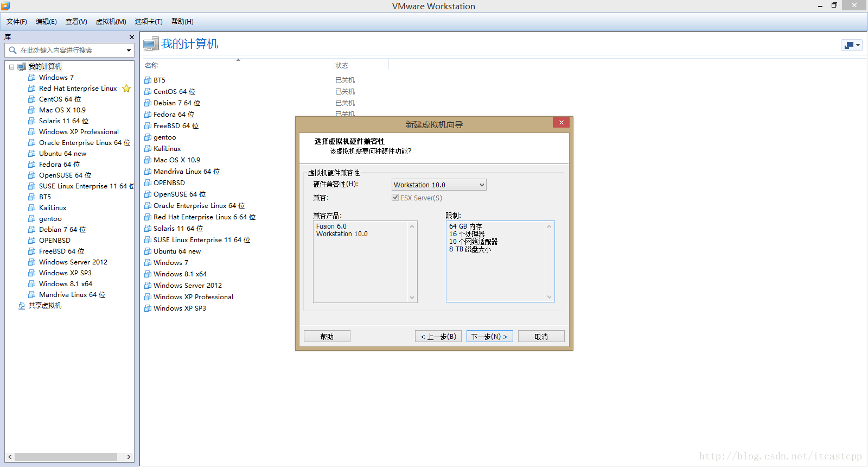Close the new virtual machine wizard dialog
The image size is (868, 467).
coord(561,123)
